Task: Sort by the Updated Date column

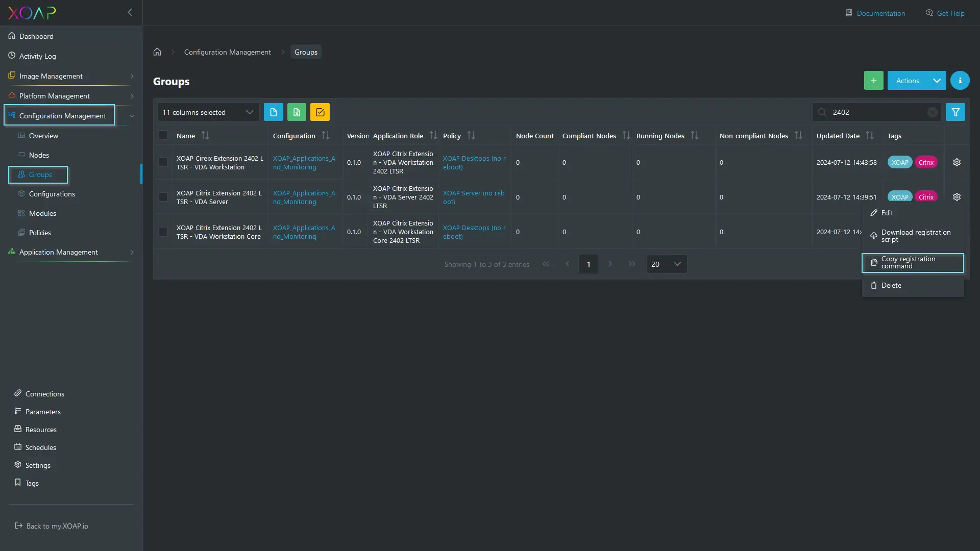Action: click(x=870, y=136)
